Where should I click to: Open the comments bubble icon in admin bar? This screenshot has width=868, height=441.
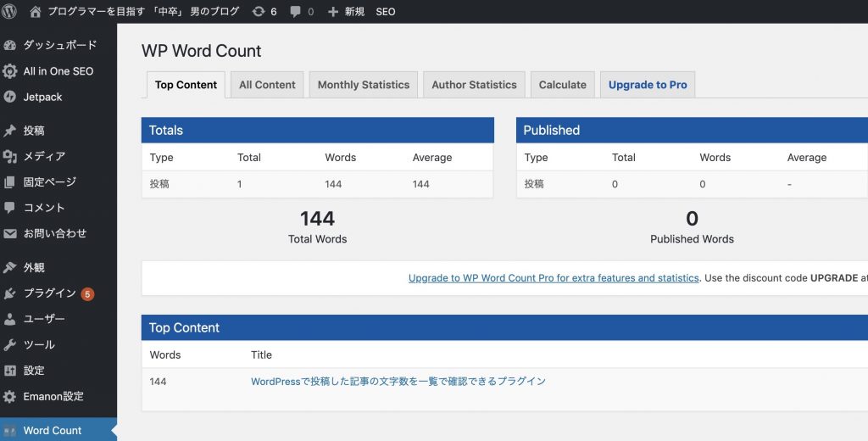[x=296, y=12]
